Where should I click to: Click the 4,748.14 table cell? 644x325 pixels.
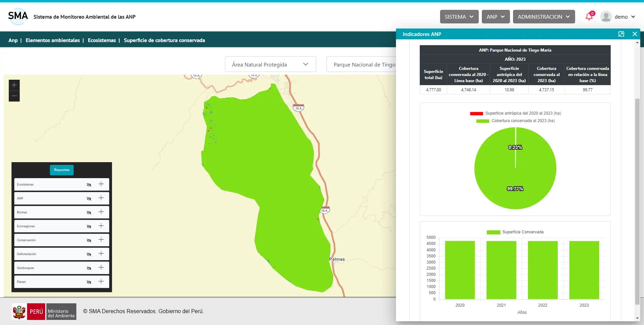click(468, 90)
